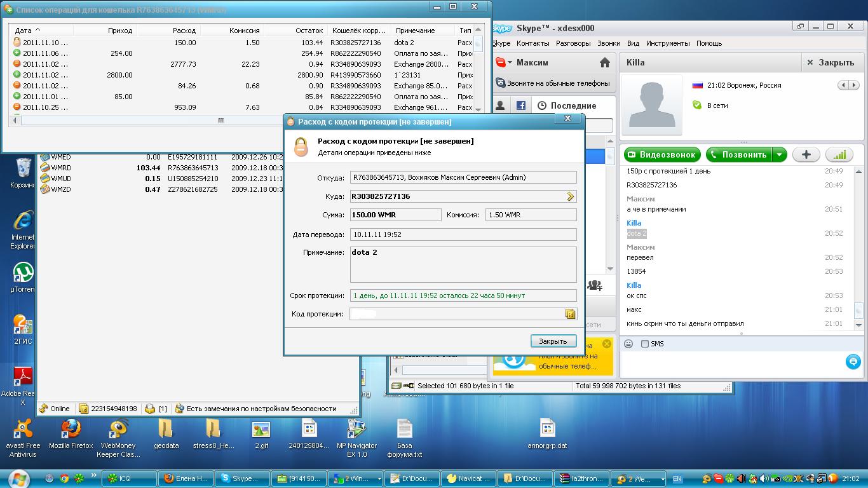
Task: Open Skype home via the house icon
Action: point(605,62)
